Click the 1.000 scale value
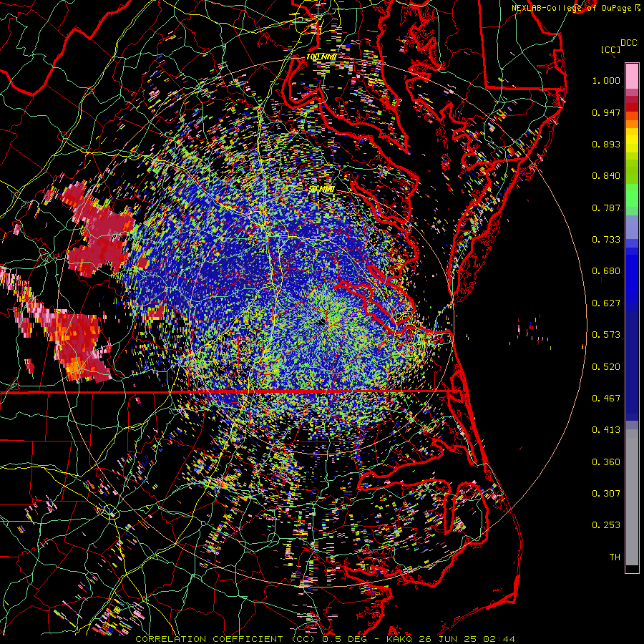 (x=606, y=80)
